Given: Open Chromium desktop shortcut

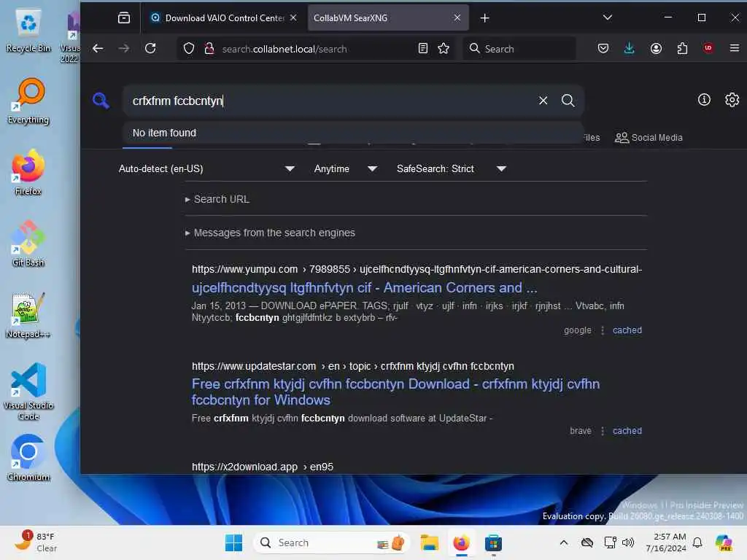Looking at the screenshot, I should [x=28, y=458].
